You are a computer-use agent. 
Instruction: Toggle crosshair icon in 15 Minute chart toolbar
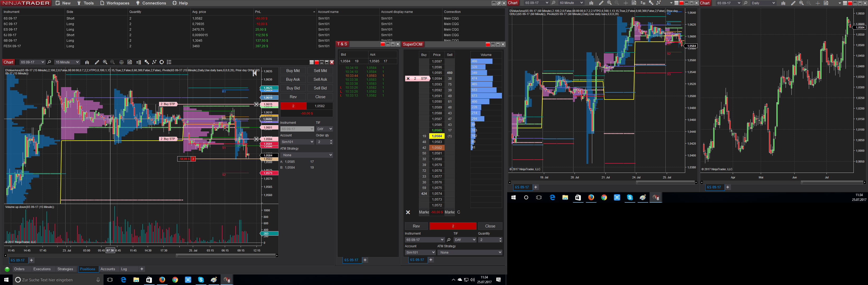(121, 62)
